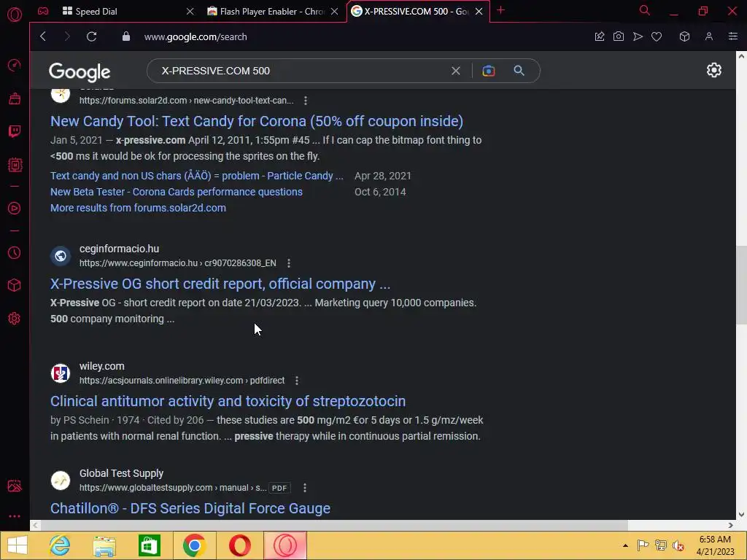Clear the Google search box
The image size is (747, 560).
tap(456, 71)
